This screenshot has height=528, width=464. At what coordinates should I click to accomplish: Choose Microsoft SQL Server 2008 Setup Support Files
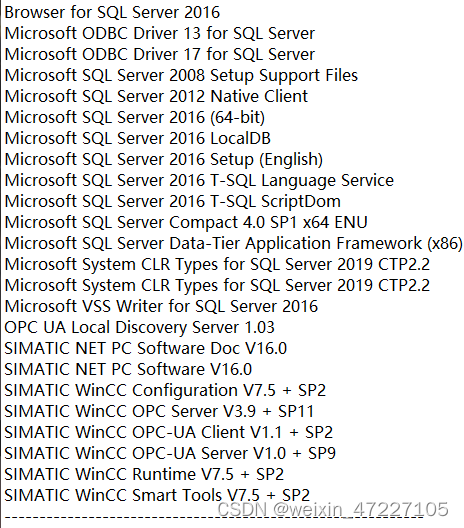181,75
